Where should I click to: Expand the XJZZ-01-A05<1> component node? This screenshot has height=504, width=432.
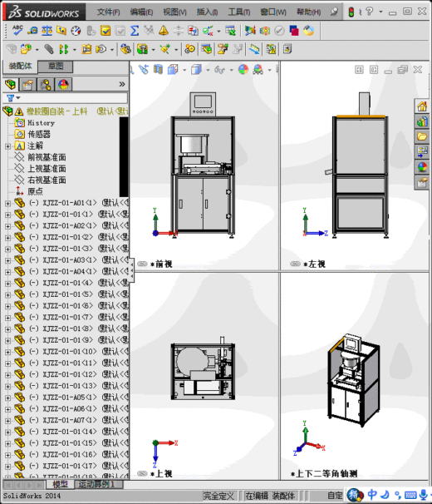point(7,398)
